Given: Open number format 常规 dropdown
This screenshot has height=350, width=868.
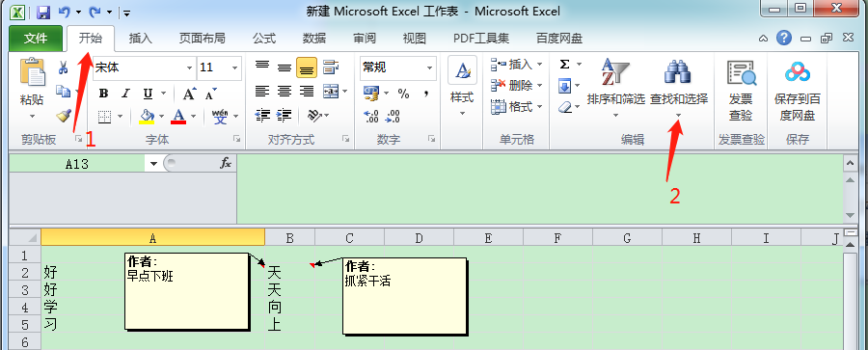Looking at the screenshot, I should click(429, 68).
